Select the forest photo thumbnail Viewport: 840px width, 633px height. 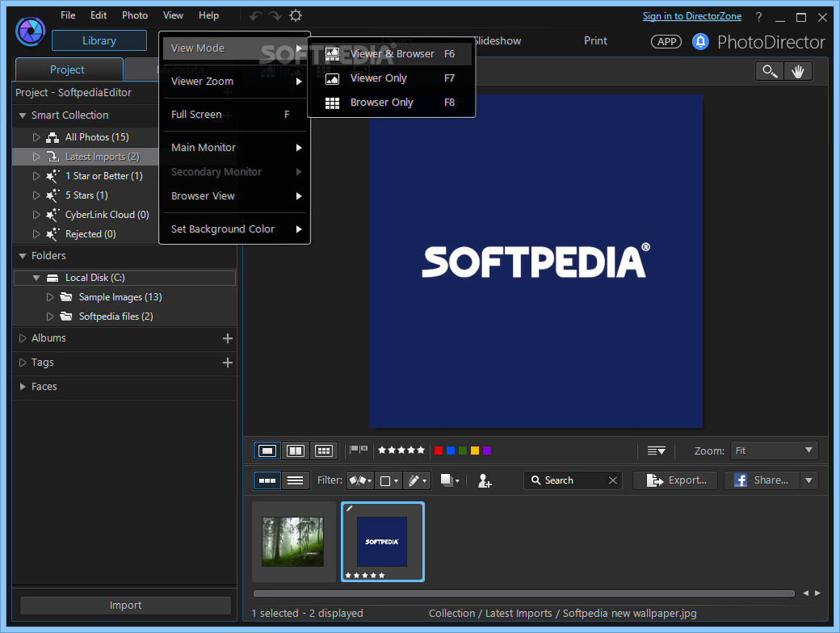point(293,542)
